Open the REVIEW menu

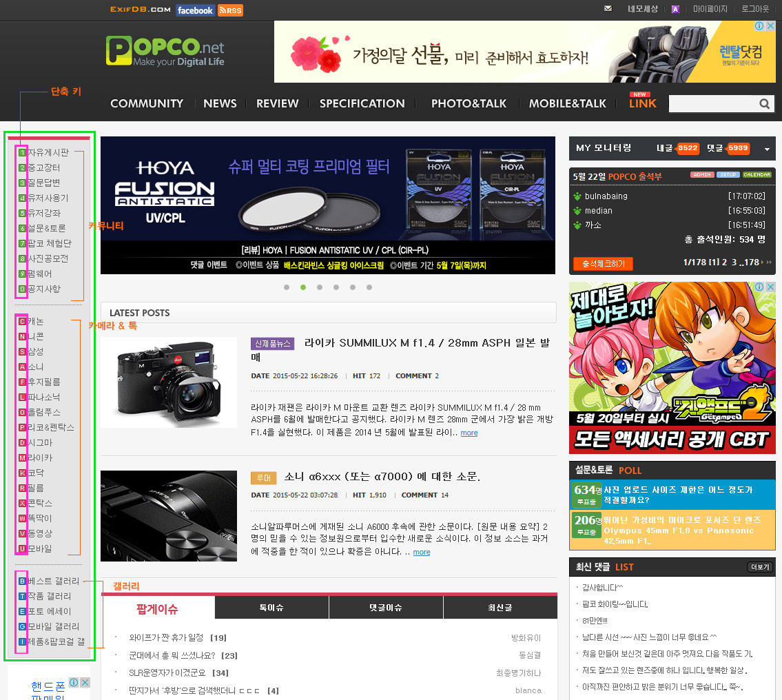[277, 104]
